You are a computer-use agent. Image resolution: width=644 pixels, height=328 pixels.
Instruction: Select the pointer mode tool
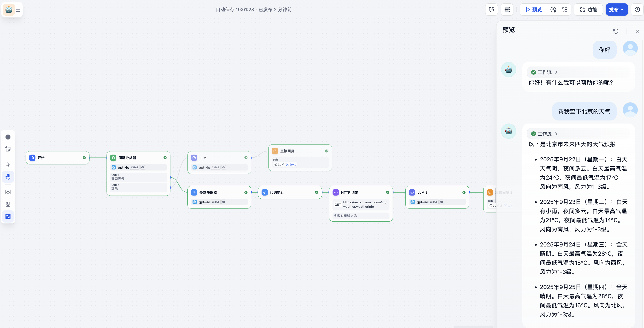click(8, 165)
